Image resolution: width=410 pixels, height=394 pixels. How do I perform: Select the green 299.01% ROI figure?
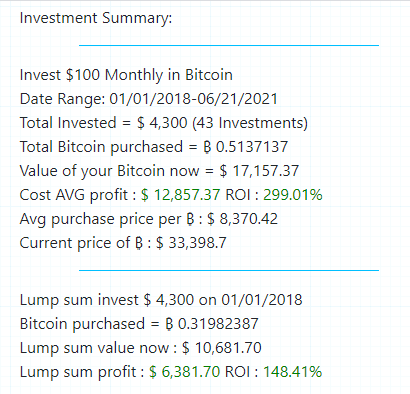pos(293,195)
